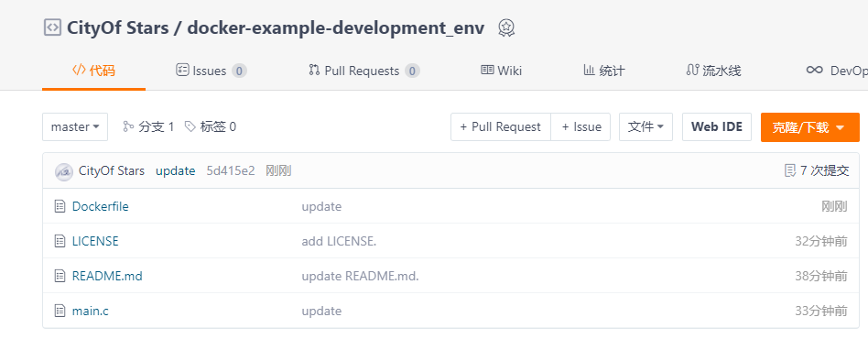Open the 克隆/下载 dropdown
The image size is (868, 339).
[x=810, y=127]
